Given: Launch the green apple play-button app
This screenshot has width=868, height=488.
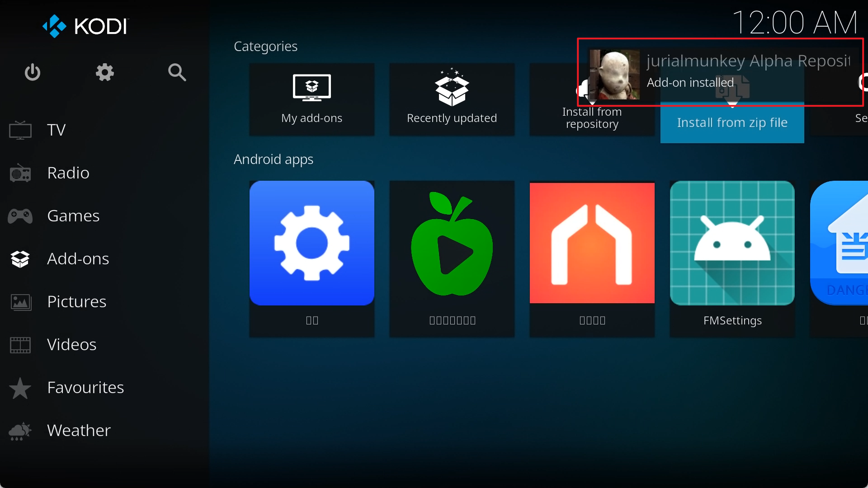Looking at the screenshot, I should point(452,259).
